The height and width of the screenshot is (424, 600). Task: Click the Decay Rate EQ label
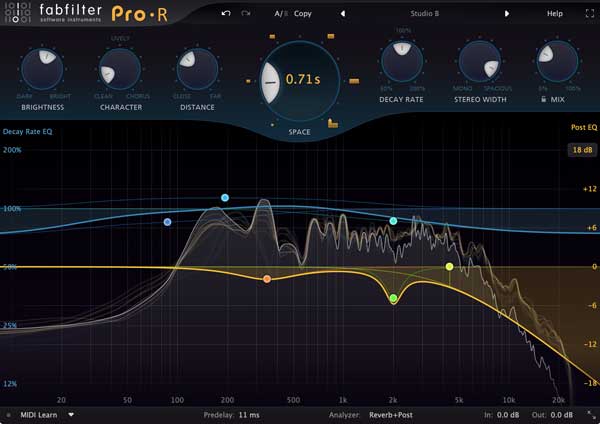coord(28,132)
